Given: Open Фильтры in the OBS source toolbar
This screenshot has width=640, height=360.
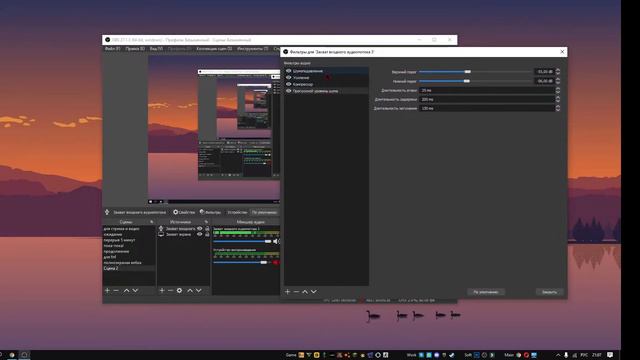Looking at the screenshot, I should pyautogui.click(x=210, y=212).
